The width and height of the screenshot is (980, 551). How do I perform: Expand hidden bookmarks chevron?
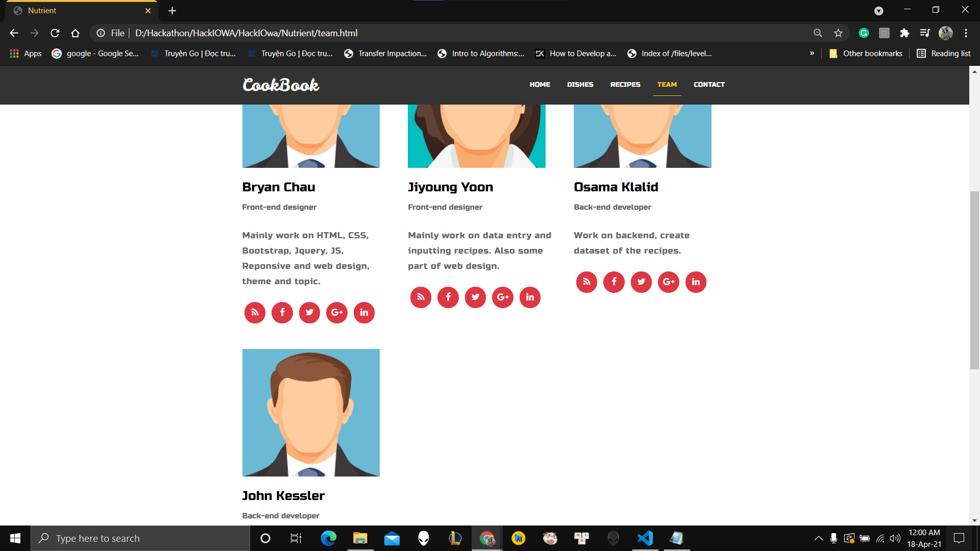tap(812, 54)
